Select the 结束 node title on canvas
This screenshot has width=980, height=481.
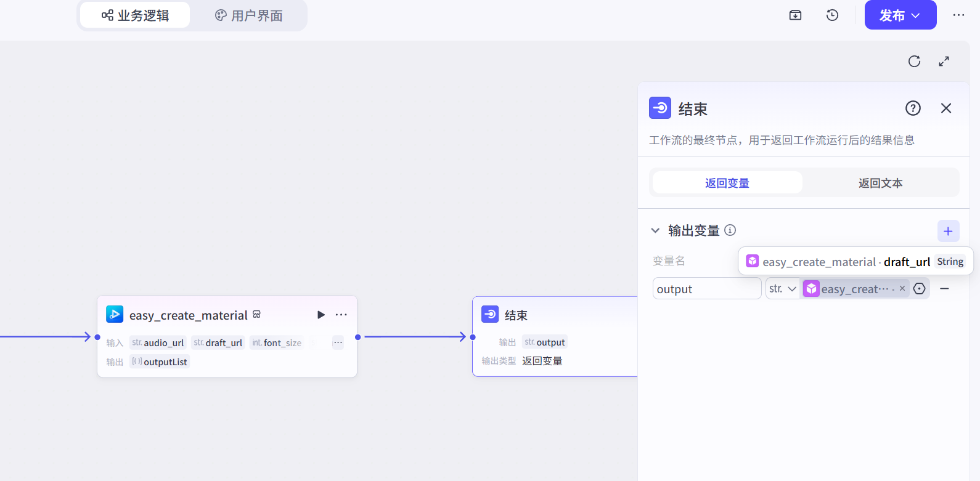[516, 315]
